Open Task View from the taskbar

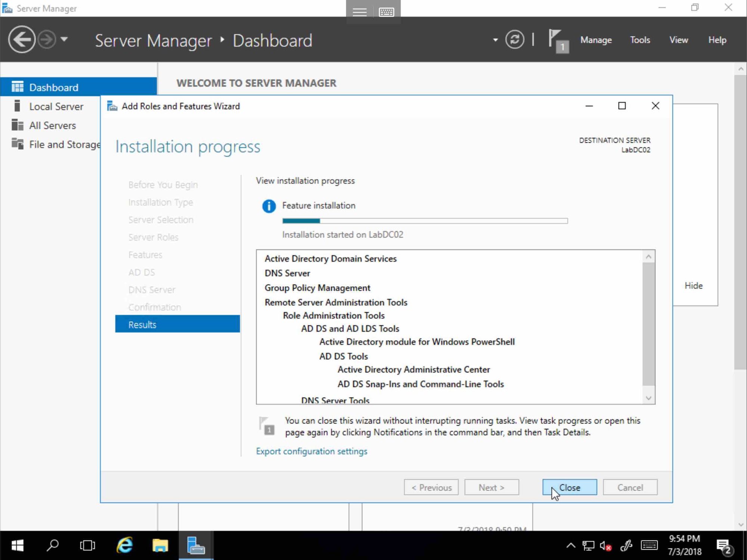(87, 545)
